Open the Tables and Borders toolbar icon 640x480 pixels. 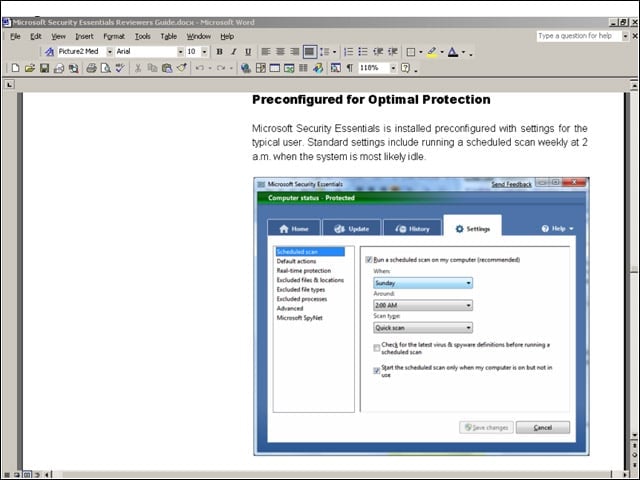click(260, 68)
